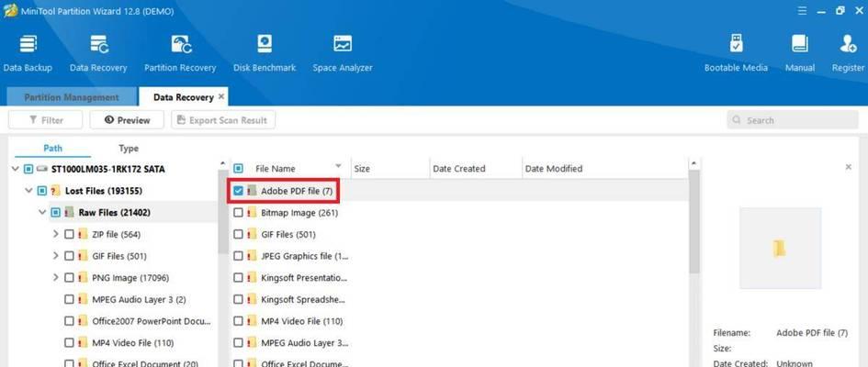Viewport: 868px width, 367px height.
Task: Expand the GIF Files tree node
Action: point(55,256)
